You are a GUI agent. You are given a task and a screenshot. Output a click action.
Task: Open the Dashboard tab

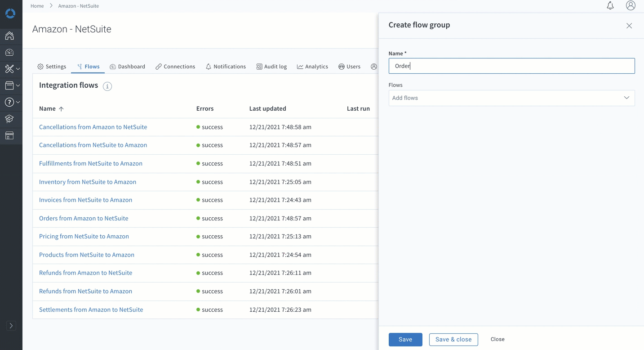128,67
